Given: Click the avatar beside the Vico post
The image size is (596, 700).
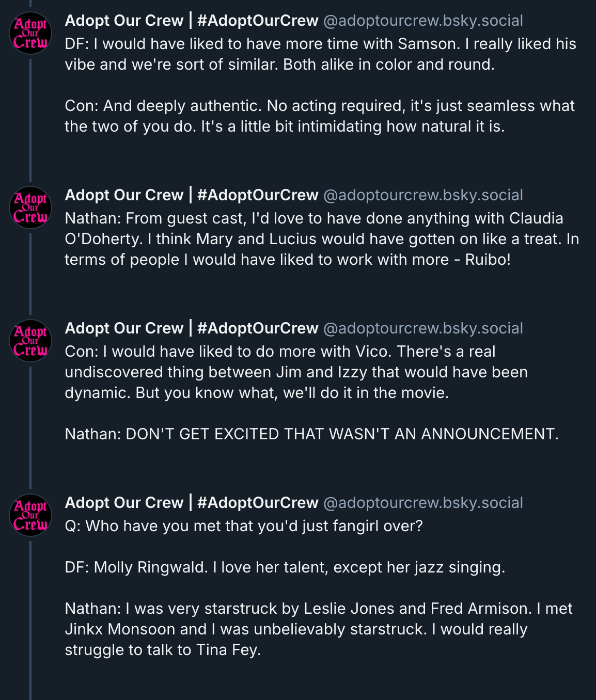Looking at the screenshot, I should pos(30,341).
